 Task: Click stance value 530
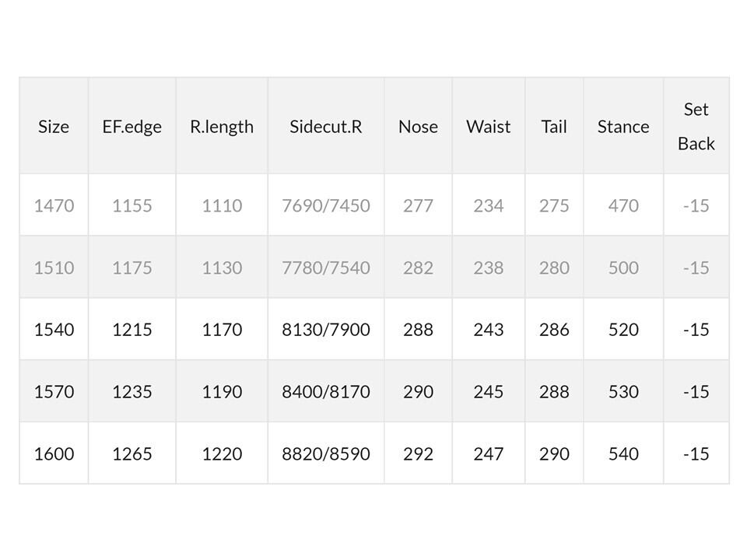click(x=623, y=391)
